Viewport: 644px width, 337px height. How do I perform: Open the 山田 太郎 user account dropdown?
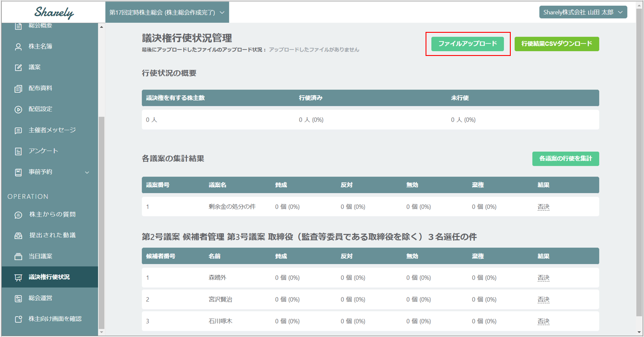[583, 13]
